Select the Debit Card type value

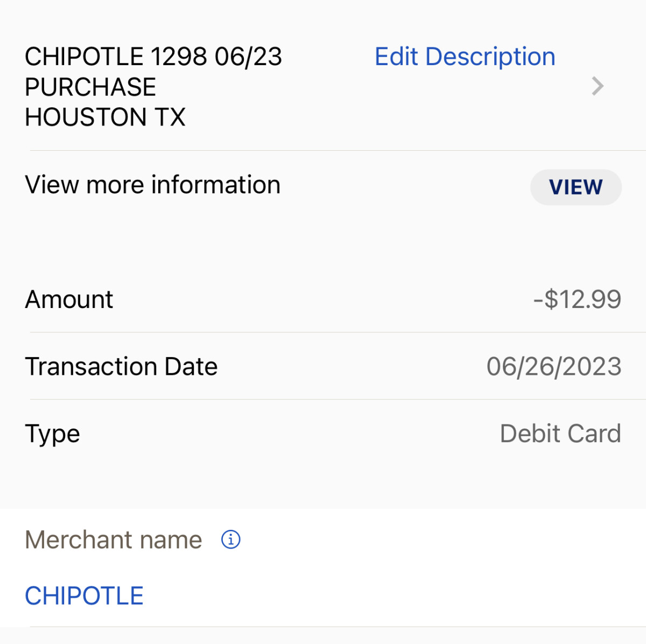[x=560, y=434]
